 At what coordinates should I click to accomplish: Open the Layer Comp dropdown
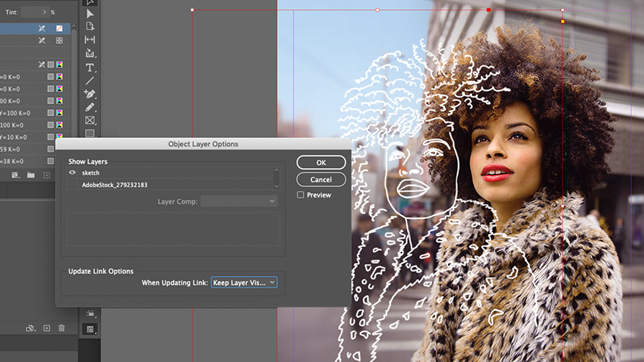[x=238, y=201]
